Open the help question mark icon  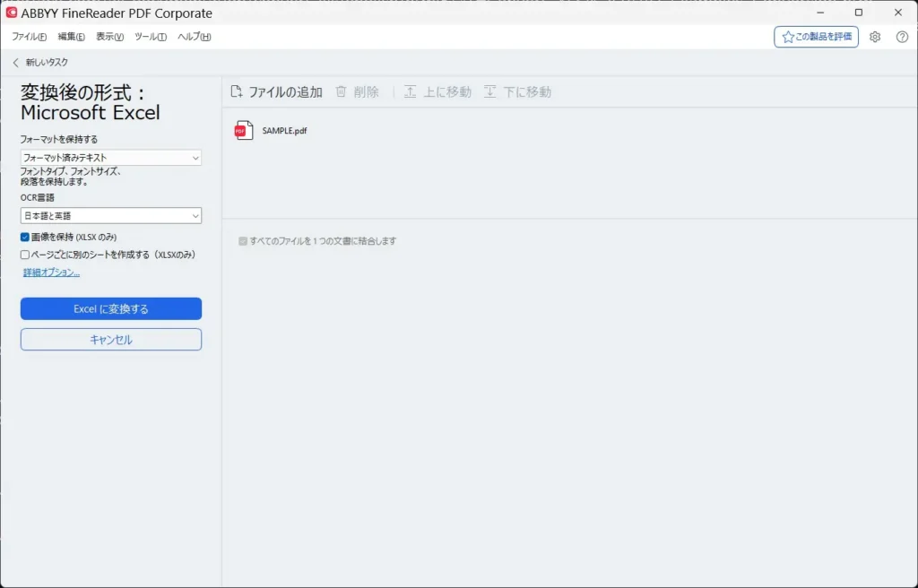[x=902, y=37]
